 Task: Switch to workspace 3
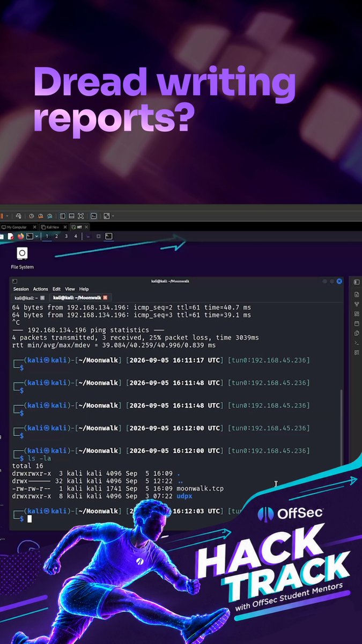[66, 236]
